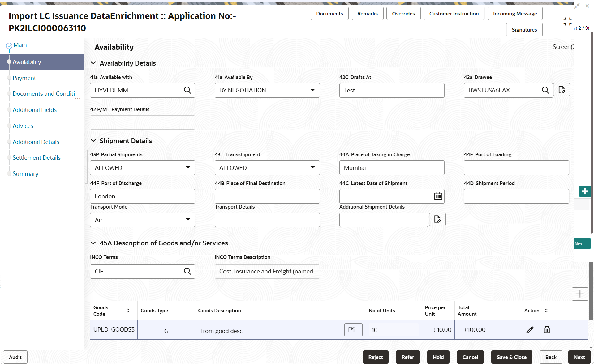Add new goods row with plus icon
The height and width of the screenshot is (364, 594).
tap(580, 294)
